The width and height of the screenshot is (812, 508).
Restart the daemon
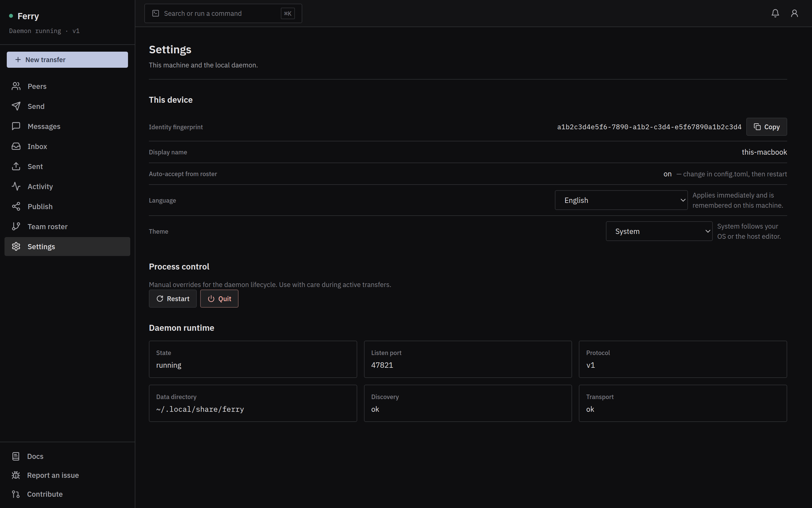coord(173,299)
